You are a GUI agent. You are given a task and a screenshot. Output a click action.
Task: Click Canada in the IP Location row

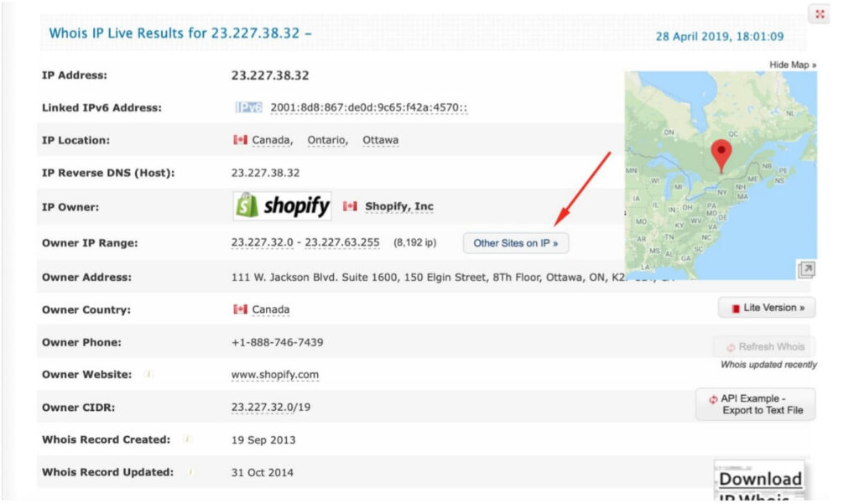[x=271, y=140]
